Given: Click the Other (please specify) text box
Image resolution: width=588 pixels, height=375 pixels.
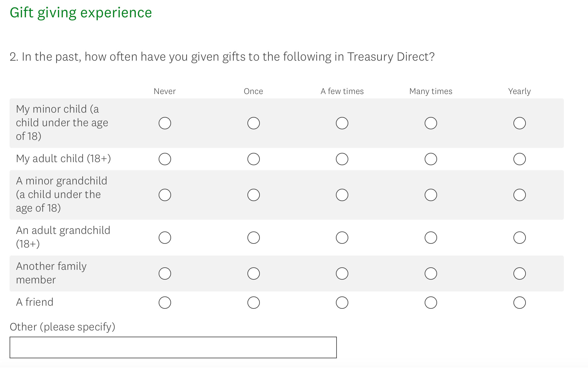Looking at the screenshot, I should pos(173,347).
